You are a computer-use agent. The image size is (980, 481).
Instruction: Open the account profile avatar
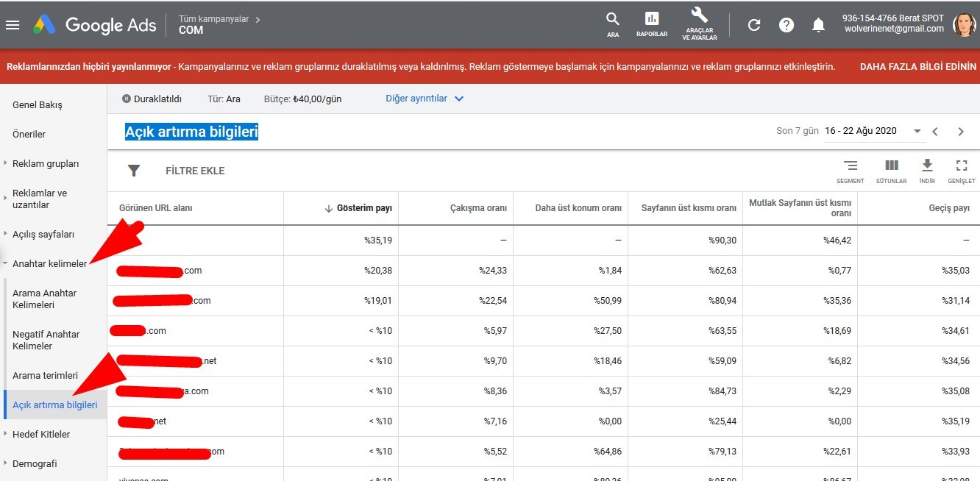click(x=964, y=25)
